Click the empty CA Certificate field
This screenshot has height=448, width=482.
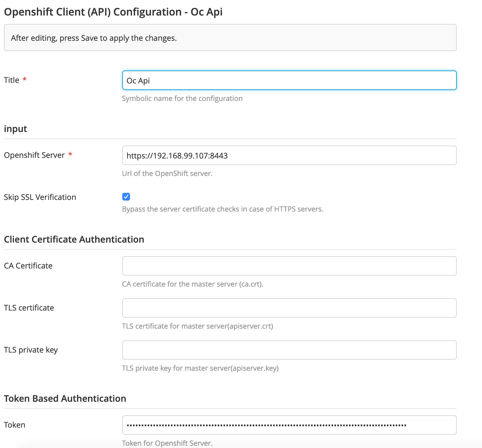click(289, 266)
